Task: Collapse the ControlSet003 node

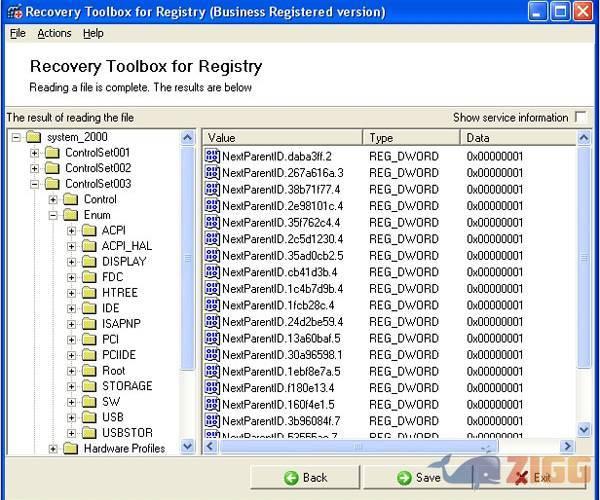Action: pyautogui.click(x=34, y=184)
